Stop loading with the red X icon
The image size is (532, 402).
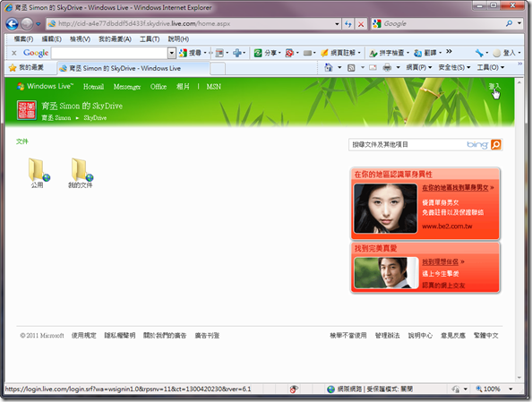[361, 24]
